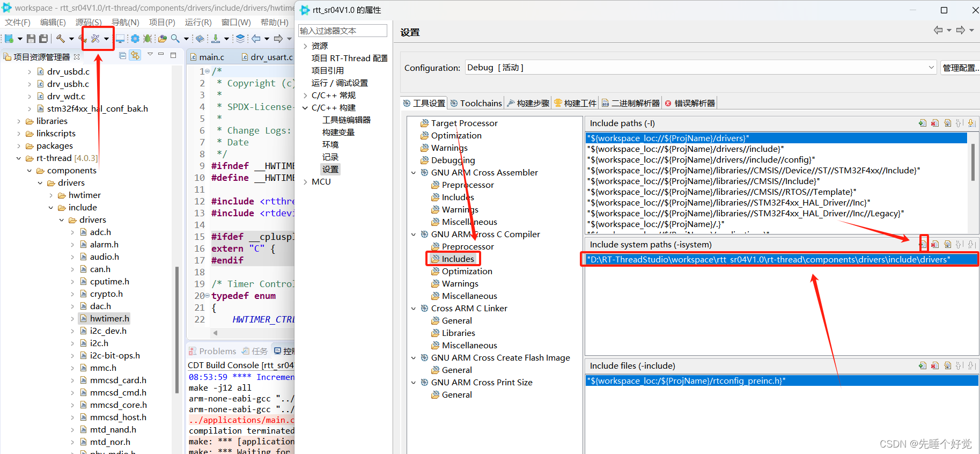980x454 pixels.
Task: Go forward in properties dialog settings header
Action: pyautogui.click(x=961, y=30)
